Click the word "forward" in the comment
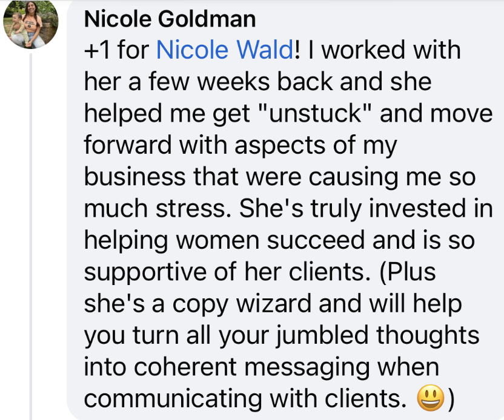 [128, 145]
